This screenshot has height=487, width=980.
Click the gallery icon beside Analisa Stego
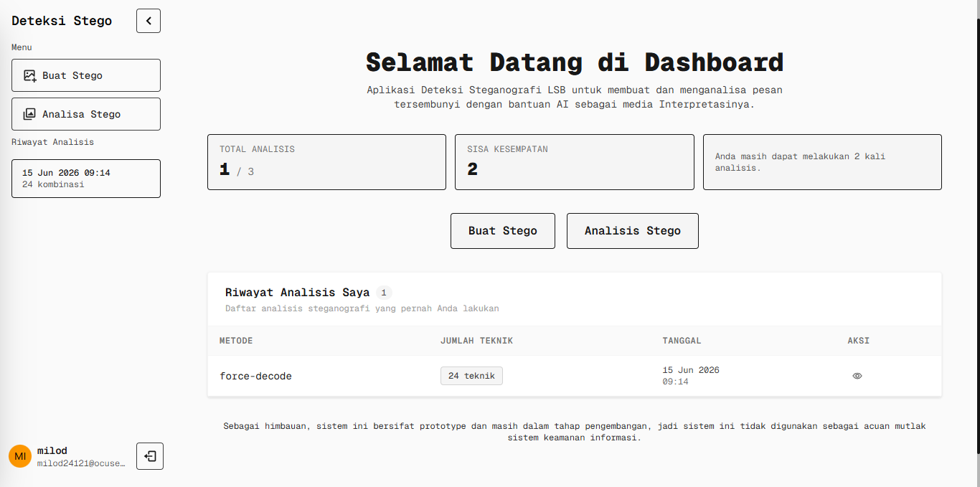(x=30, y=114)
